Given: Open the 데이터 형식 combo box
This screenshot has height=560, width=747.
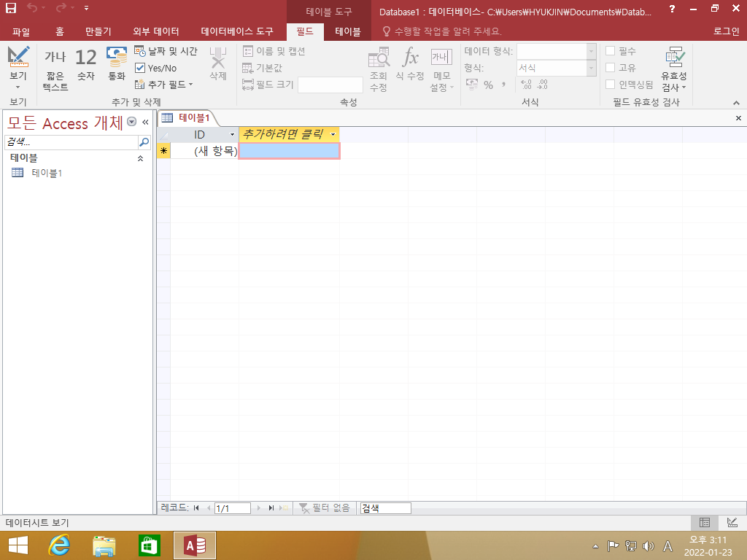Looking at the screenshot, I should tap(591, 51).
